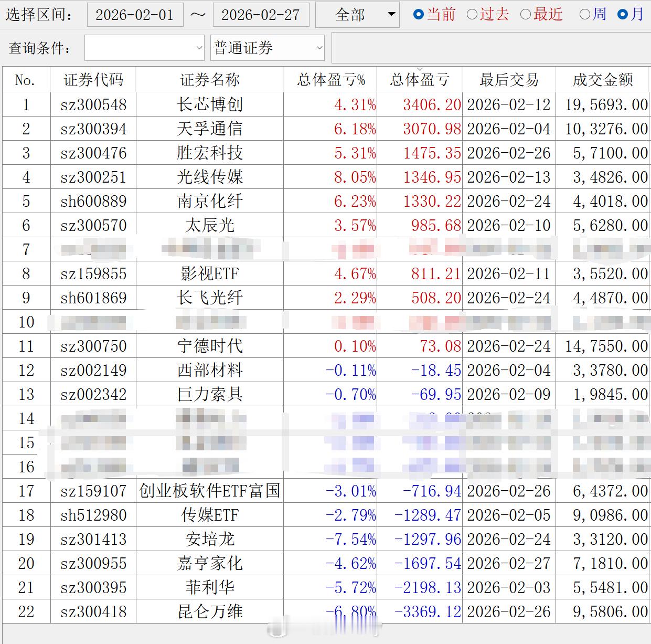Sort by 最后交易 column header

click(x=509, y=80)
